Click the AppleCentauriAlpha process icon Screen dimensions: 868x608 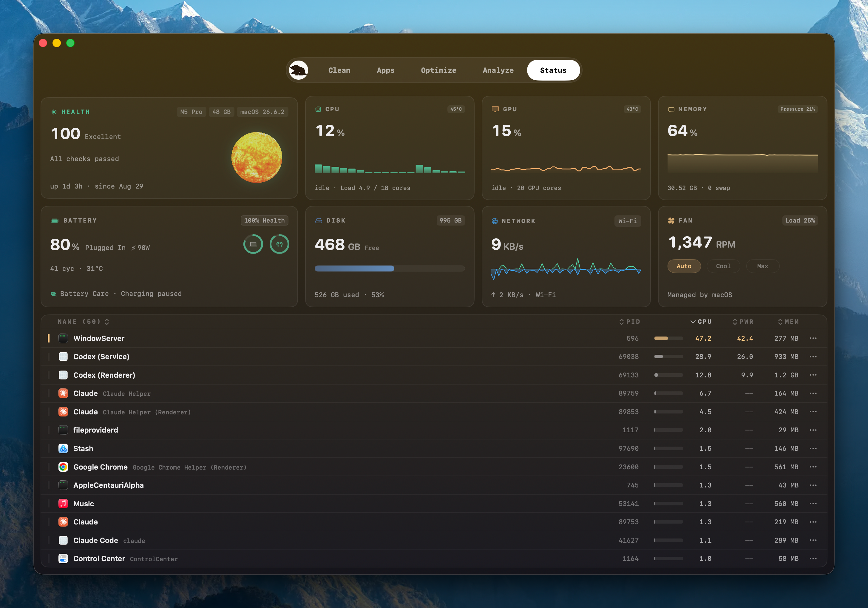[63, 485]
